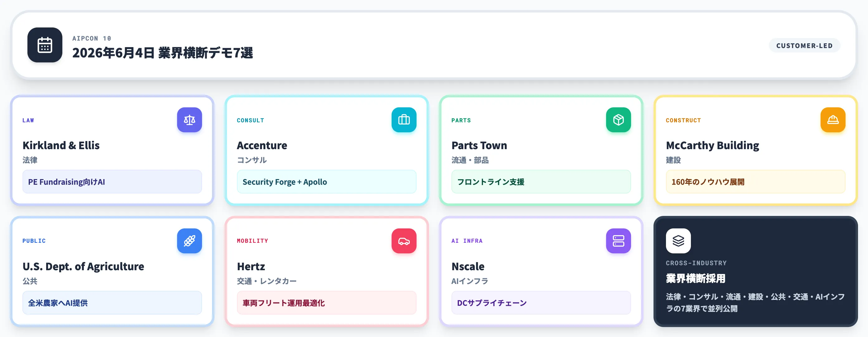Click the hard hat icon on McCarthy card

pyautogui.click(x=833, y=120)
